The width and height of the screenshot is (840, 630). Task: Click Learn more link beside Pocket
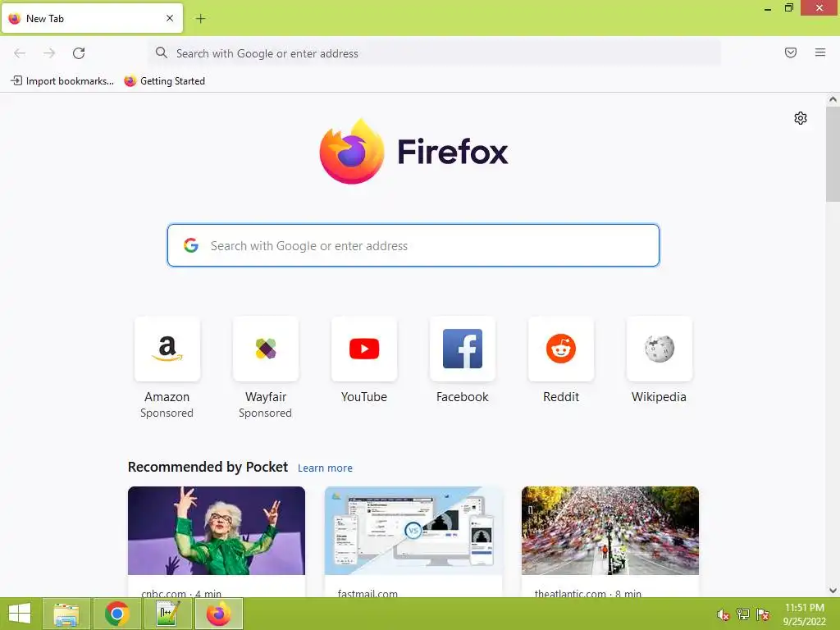click(325, 468)
